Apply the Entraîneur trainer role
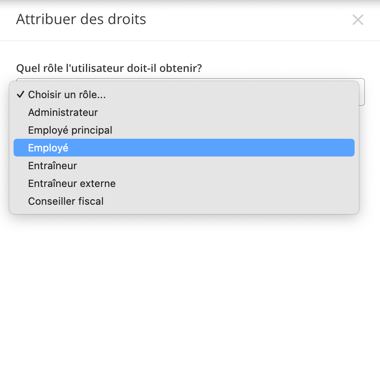 pos(184,166)
